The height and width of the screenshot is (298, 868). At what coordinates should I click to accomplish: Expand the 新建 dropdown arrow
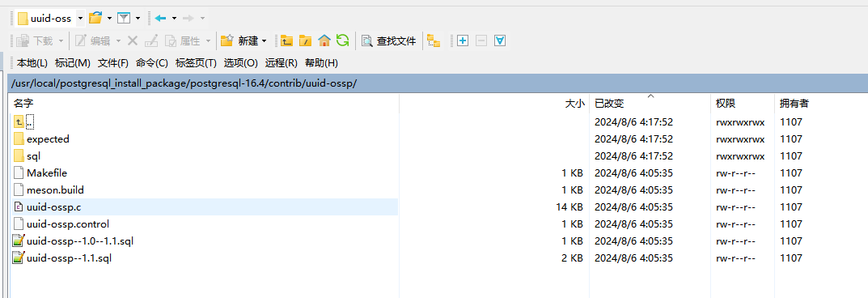pyautogui.click(x=264, y=40)
